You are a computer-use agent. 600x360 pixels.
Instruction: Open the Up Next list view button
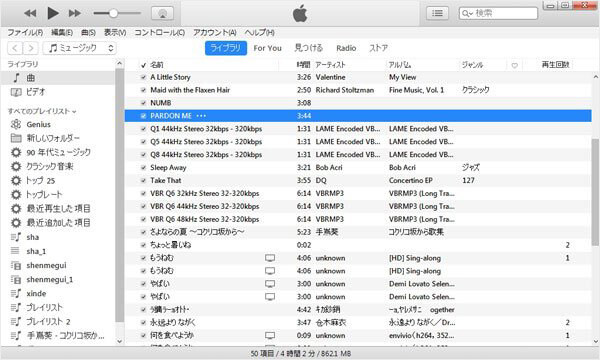pos(437,13)
